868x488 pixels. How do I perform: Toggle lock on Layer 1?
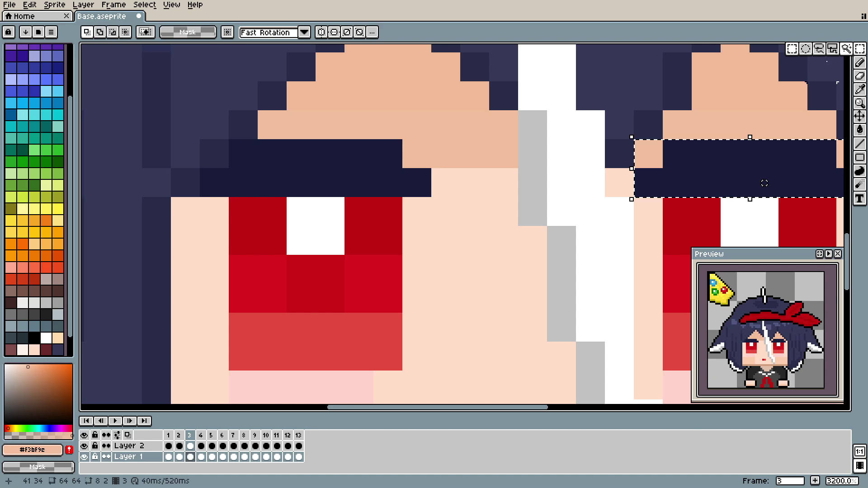pos(95,457)
